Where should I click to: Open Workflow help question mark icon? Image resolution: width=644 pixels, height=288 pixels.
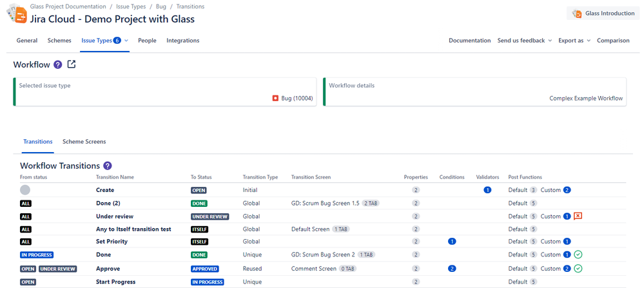[x=58, y=65]
